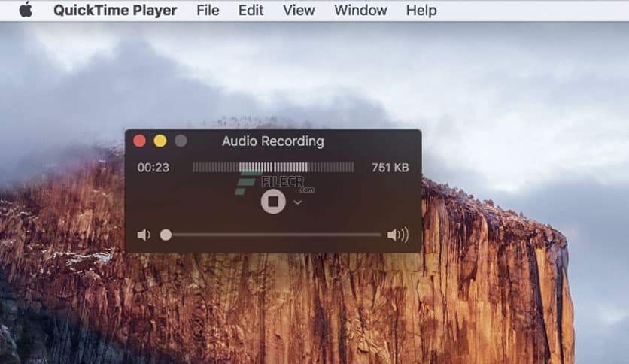Click the volume slider knob

(x=166, y=235)
